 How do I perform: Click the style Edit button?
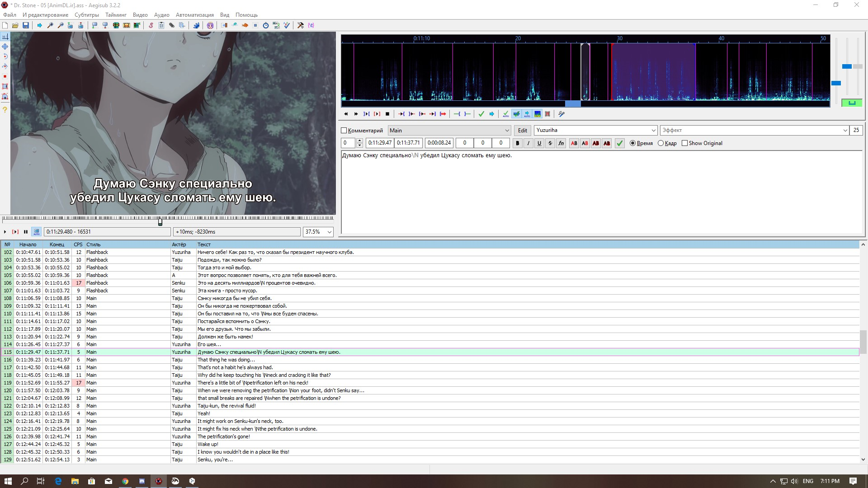click(522, 131)
